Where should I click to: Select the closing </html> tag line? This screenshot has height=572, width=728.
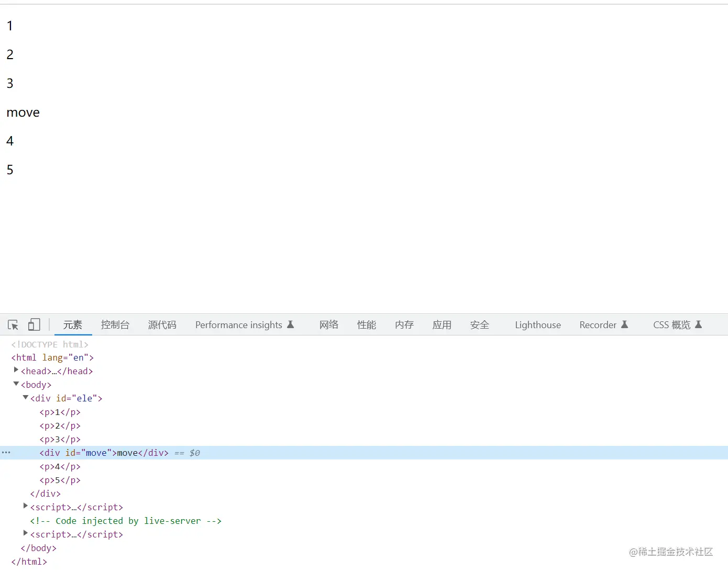[29, 562]
